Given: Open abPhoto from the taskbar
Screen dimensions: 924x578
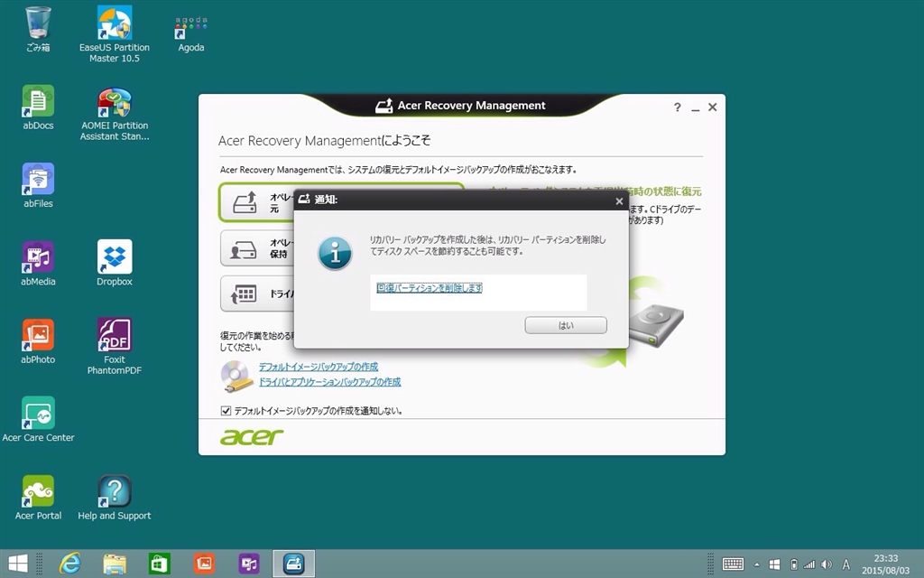Looking at the screenshot, I should click(x=204, y=564).
